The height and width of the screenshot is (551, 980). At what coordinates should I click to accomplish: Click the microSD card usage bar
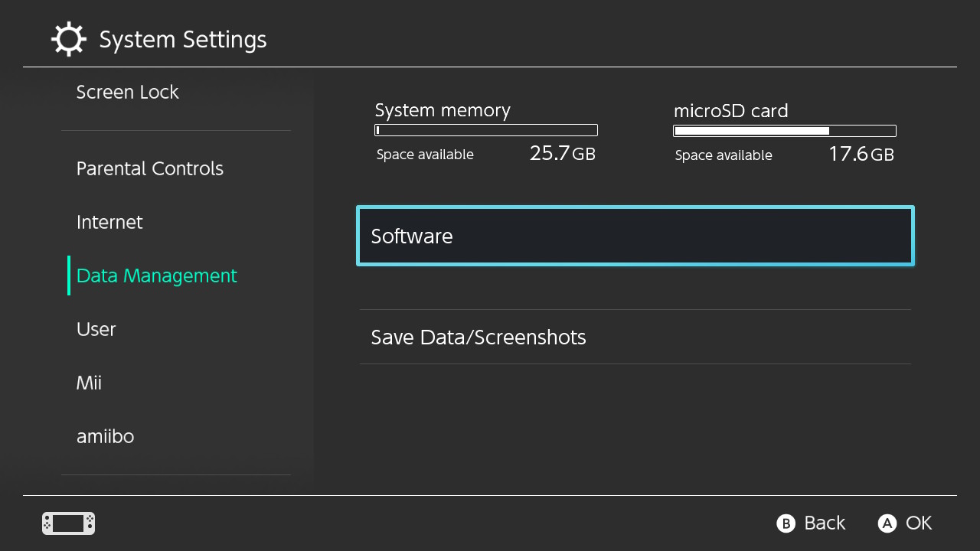[x=784, y=131]
